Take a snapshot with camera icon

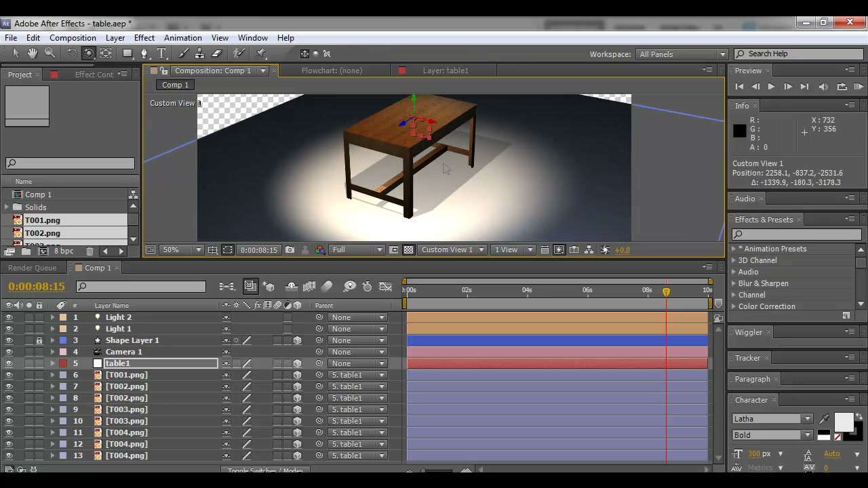point(290,250)
